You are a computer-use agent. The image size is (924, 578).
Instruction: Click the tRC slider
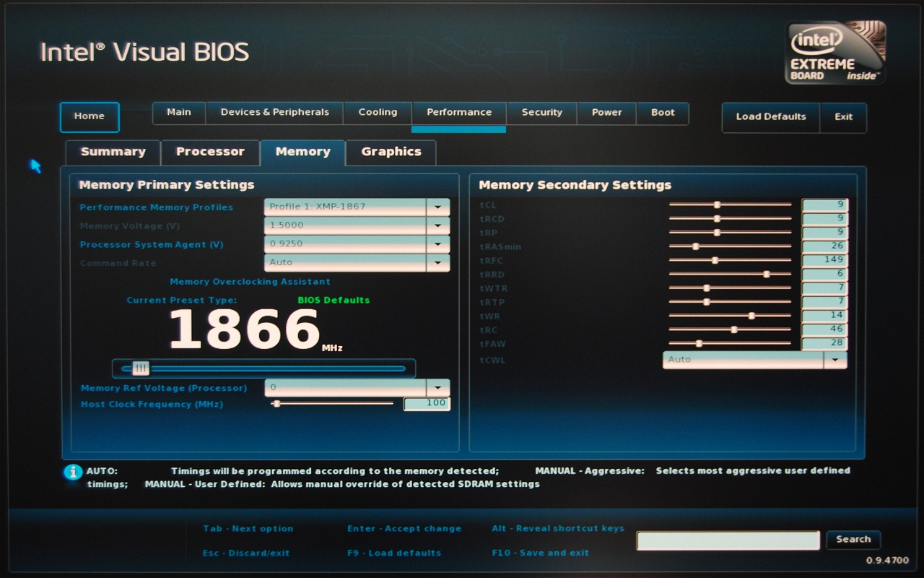[730, 329]
